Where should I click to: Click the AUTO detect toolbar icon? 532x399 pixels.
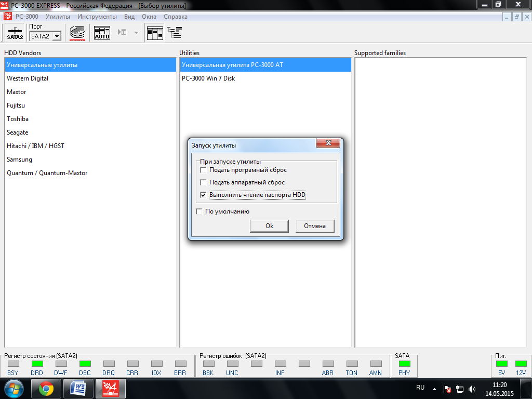click(102, 33)
